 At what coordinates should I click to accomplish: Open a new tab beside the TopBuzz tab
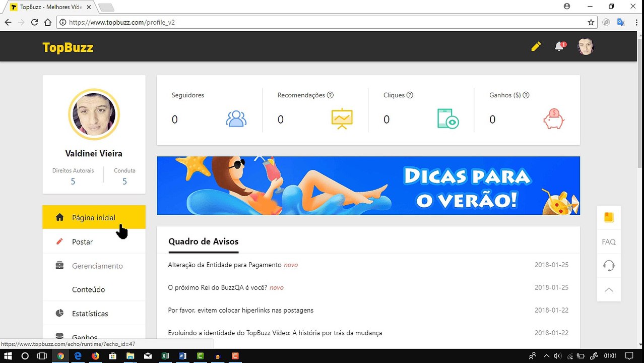click(x=106, y=7)
